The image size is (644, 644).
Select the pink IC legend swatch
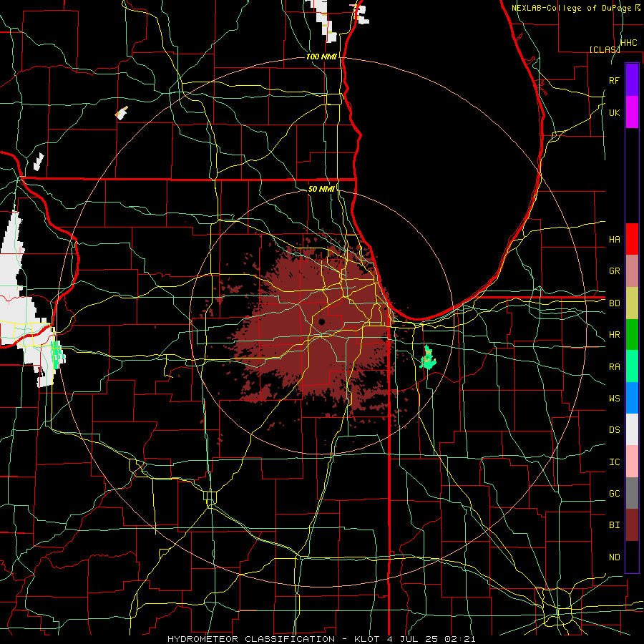pyautogui.click(x=632, y=462)
